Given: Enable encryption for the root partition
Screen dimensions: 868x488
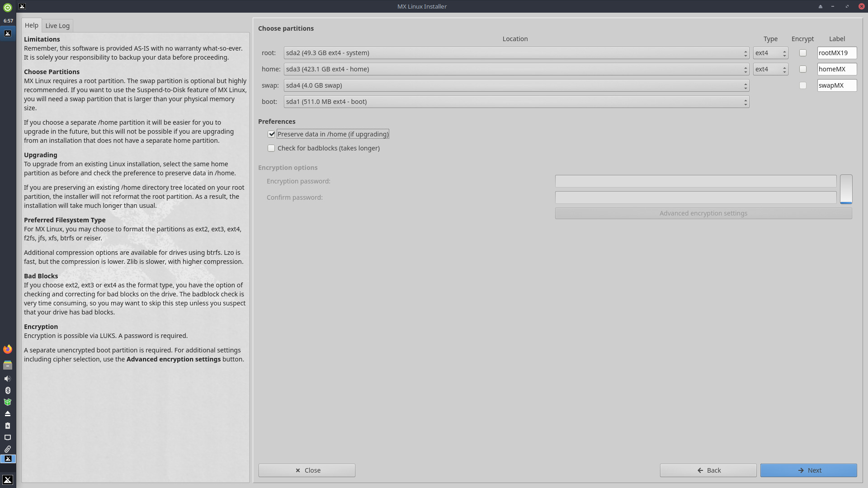Looking at the screenshot, I should point(803,53).
